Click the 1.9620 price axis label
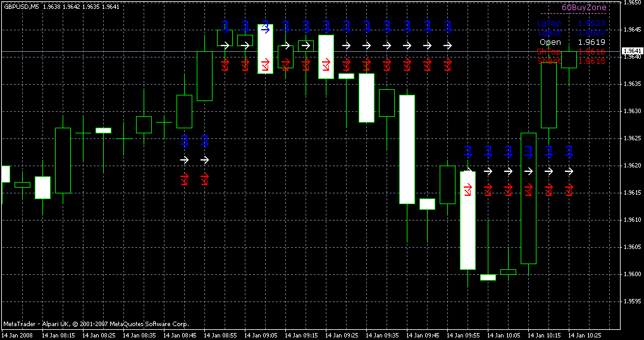The width and height of the screenshot is (644, 340). (x=632, y=166)
